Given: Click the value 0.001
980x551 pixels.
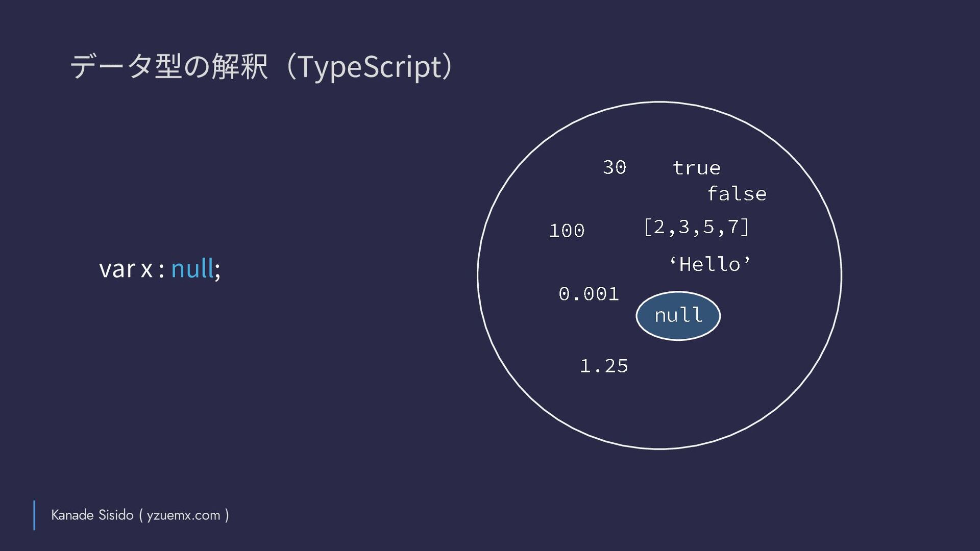Looking at the screenshot, I should [589, 294].
